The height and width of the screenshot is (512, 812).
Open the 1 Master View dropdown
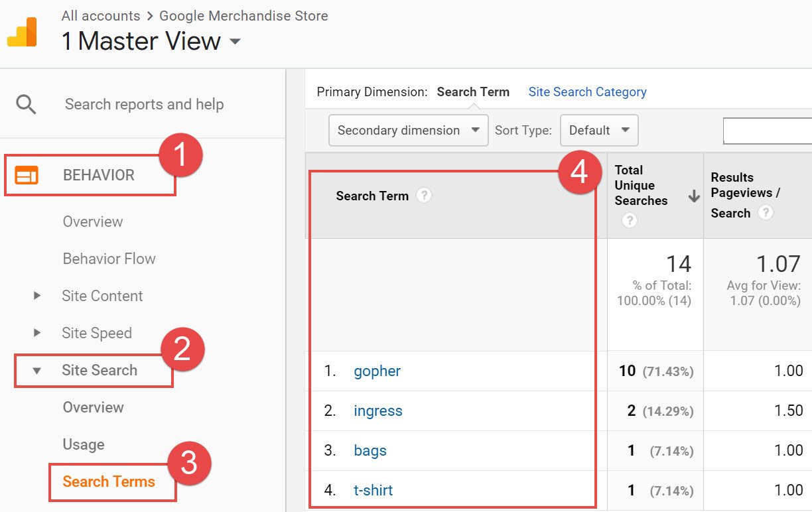[235, 42]
